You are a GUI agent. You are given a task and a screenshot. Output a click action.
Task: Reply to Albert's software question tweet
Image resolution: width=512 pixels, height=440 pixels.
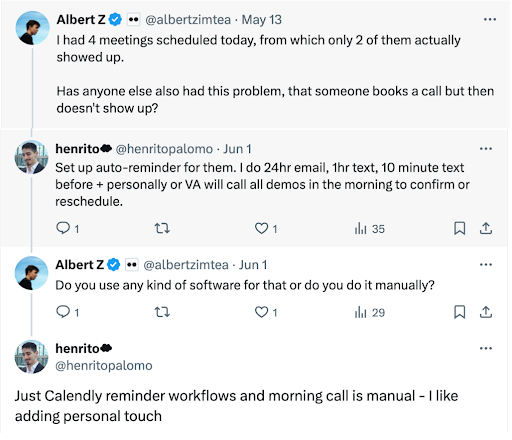[x=67, y=312]
